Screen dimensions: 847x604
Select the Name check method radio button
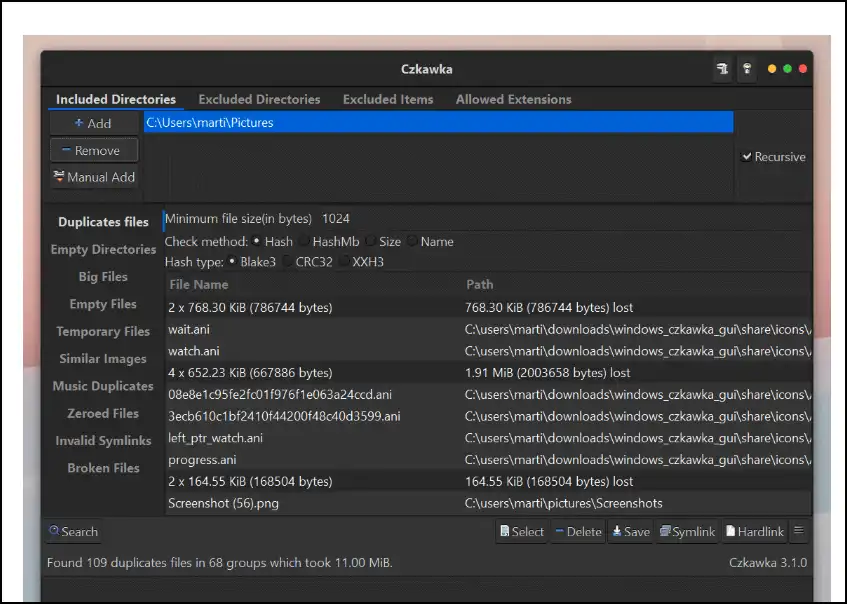(412, 241)
